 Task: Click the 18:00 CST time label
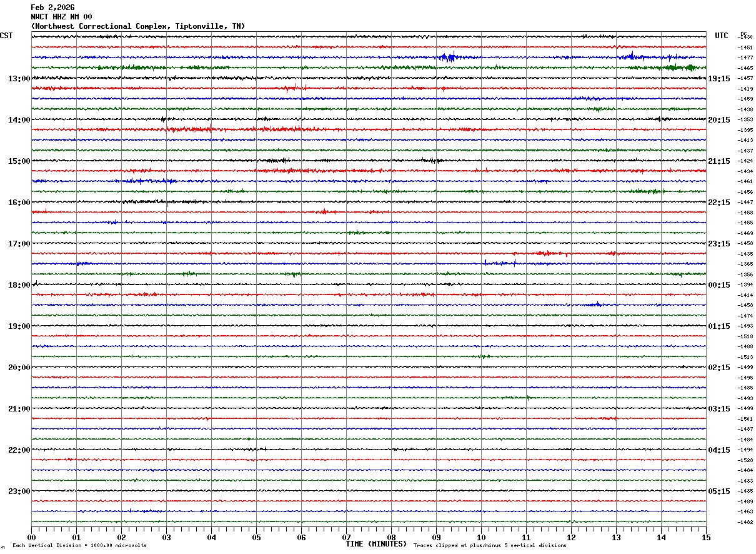tap(19, 285)
